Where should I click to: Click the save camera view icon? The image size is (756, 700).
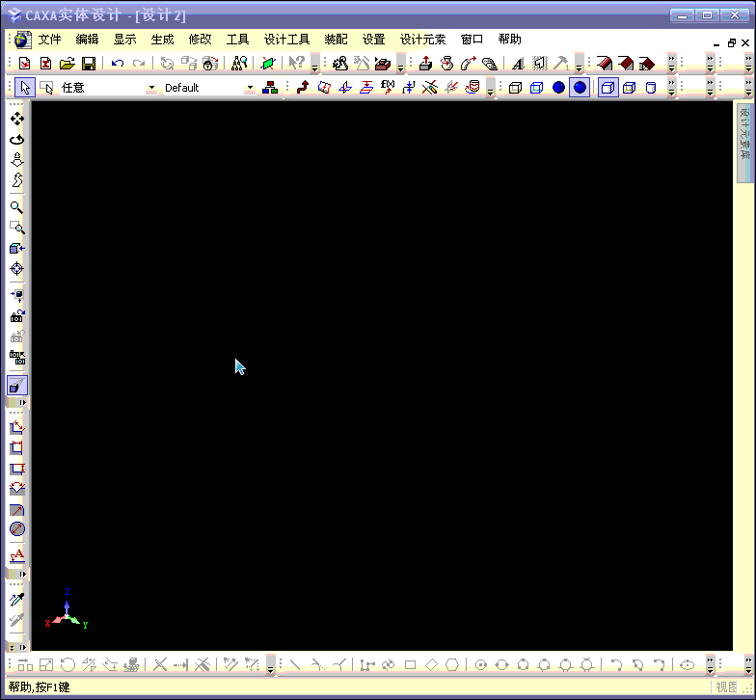(17, 316)
